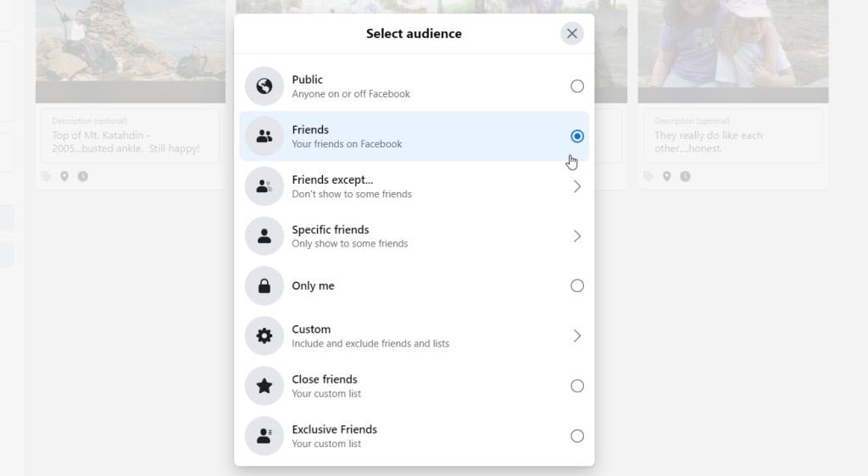
Task: Select the Friends radio button
Action: coord(576,136)
